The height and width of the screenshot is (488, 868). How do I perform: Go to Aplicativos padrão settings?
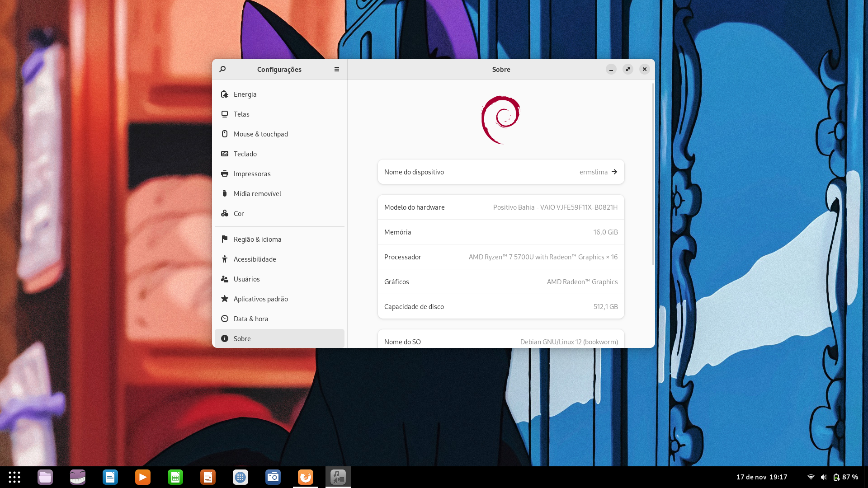(x=279, y=299)
